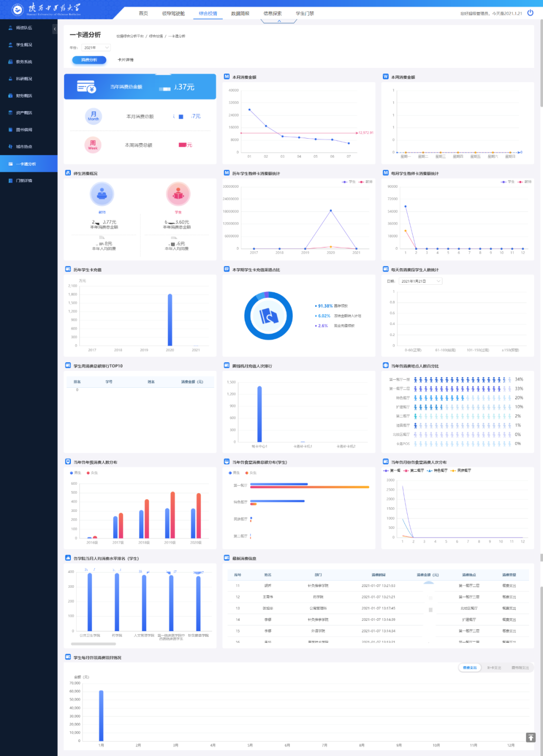Image resolution: width=543 pixels, height=756 pixels.
Task: Click the 2020 bar in 历年学生卡充值 chart
Action: click(x=170, y=319)
